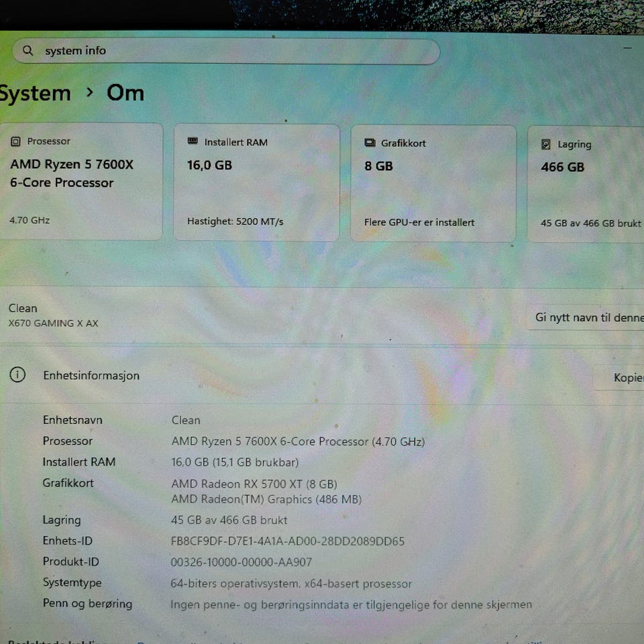Image resolution: width=644 pixels, height=644 pixels.
Task: Click the 'Om' page title
Action: coord(125,93)
